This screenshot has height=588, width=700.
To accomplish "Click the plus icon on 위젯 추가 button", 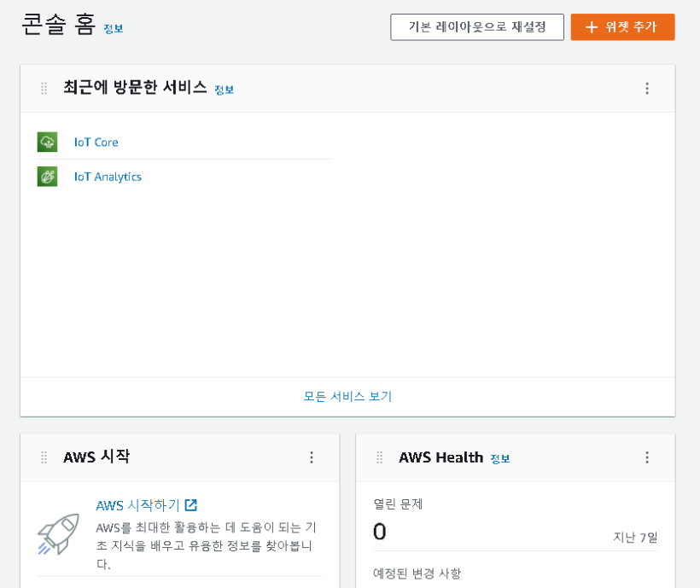I will point(592,27).
